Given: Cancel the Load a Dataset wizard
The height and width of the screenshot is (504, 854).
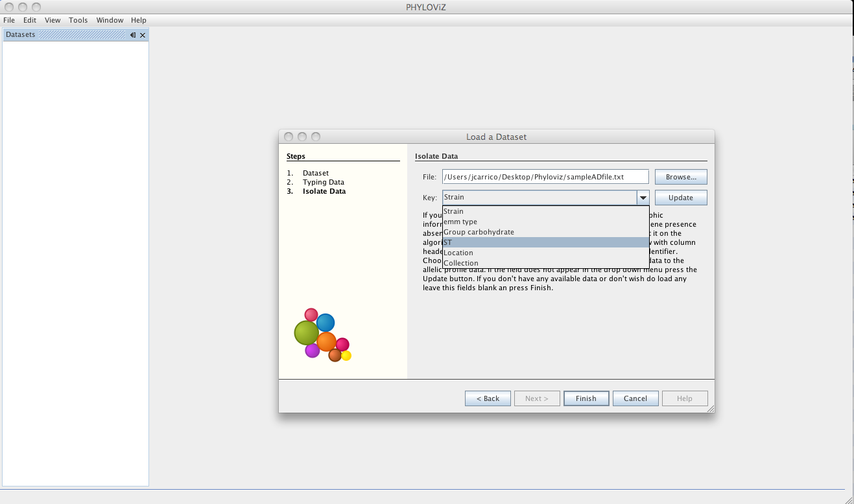Looking at the screenshot, I should point(635,398).
